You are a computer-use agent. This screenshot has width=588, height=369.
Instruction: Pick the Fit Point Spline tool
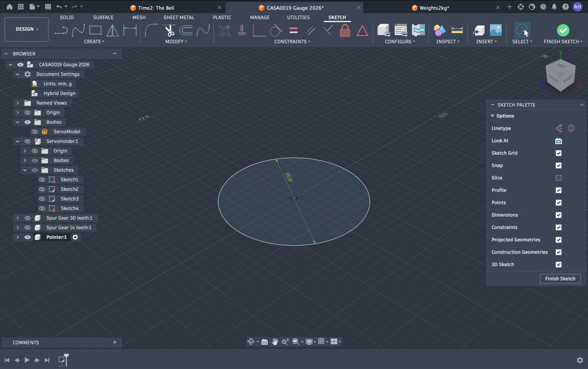coord(78,30)
